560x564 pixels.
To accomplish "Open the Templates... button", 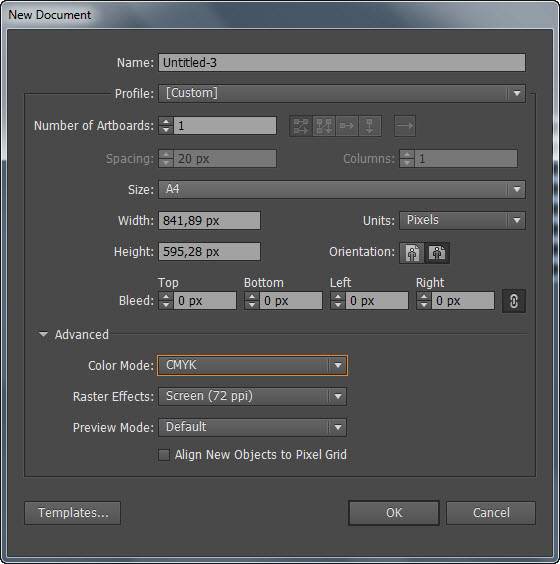I will pyautogui.click(x=73, y=513).
